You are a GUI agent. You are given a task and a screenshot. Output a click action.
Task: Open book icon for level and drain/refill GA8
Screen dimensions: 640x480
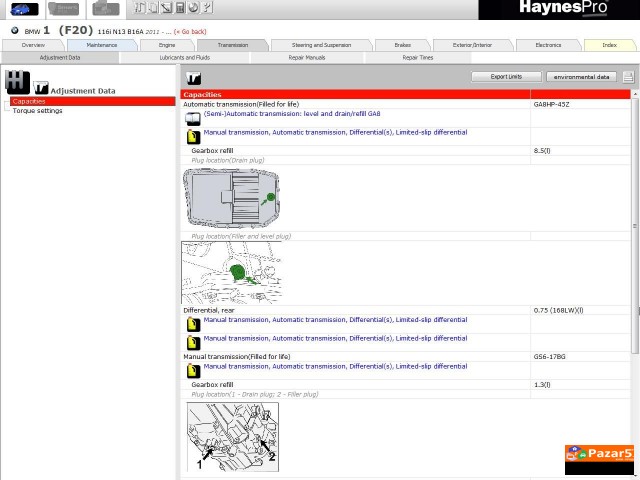pos(194,117)
